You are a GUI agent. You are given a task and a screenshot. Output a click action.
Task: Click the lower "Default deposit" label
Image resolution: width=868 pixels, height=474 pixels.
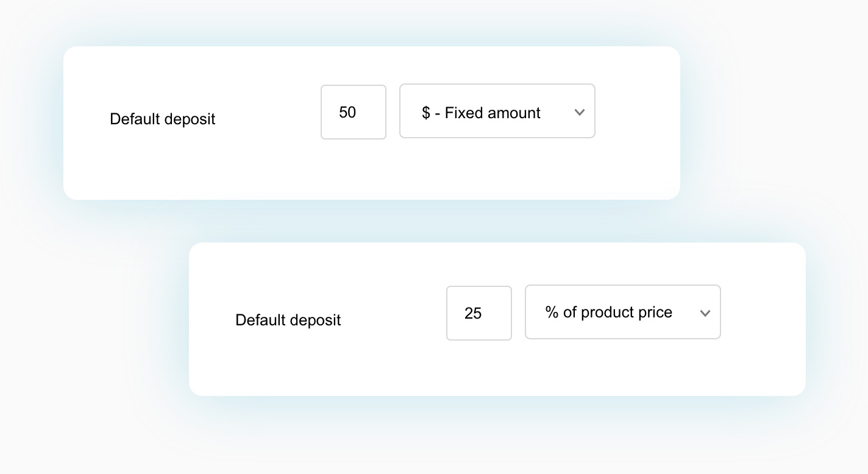click(288, 320)
